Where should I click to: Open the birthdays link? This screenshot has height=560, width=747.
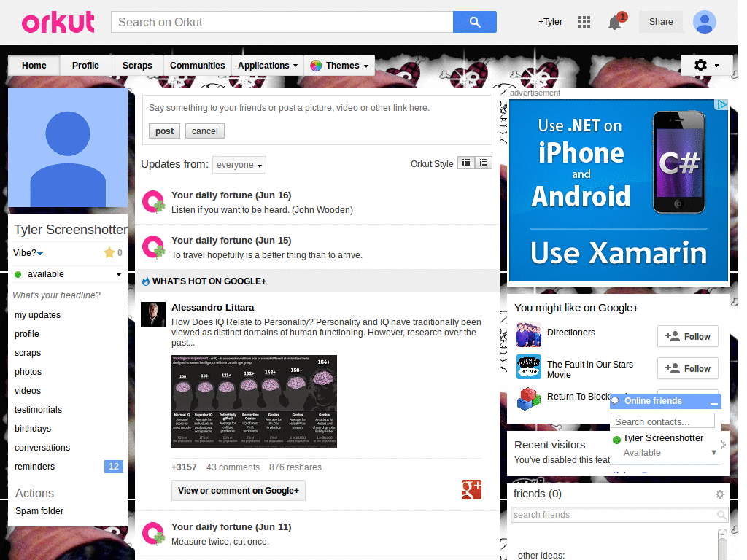click(33, 429)
